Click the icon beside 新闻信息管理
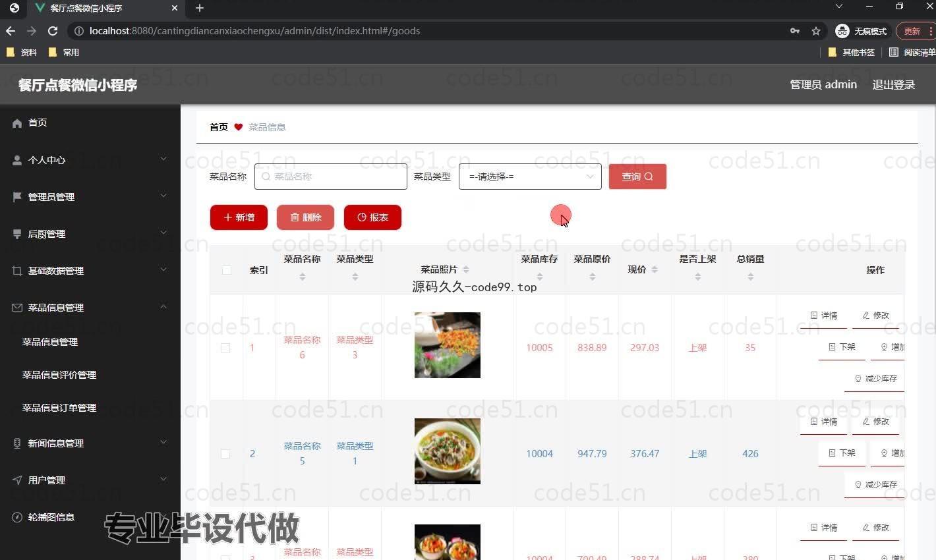 point(17,443)
